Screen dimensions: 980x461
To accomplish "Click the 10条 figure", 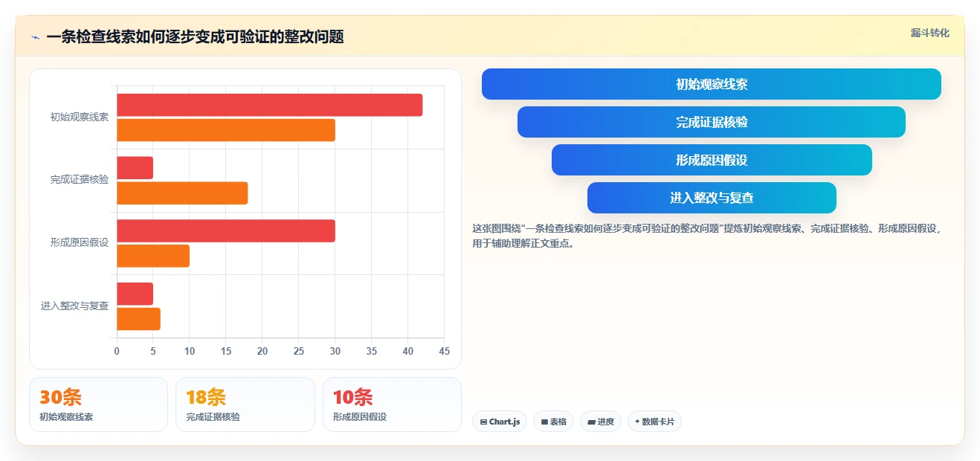I will [x=353, y=397].
